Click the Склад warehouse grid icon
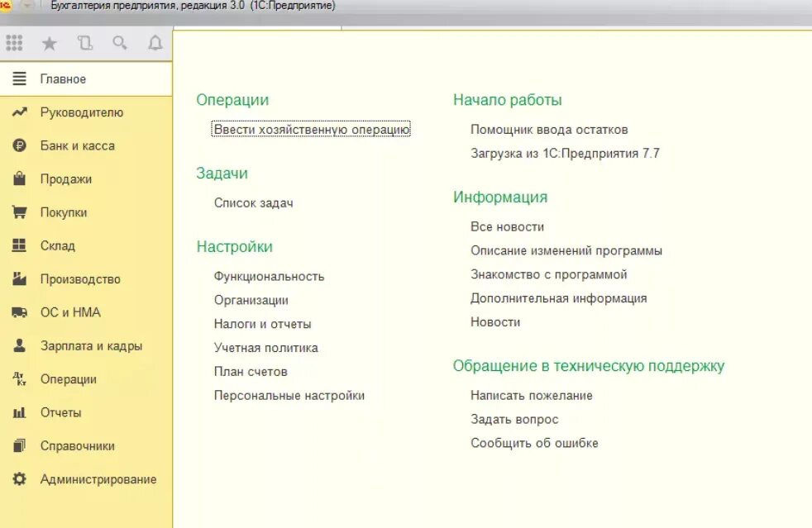Image resolution: width=812 pixels, height=528 pixels. 19,245
